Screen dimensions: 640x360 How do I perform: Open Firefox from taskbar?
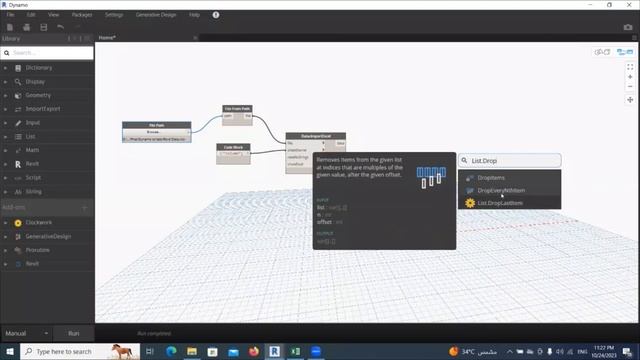click(x=254, y=351)
